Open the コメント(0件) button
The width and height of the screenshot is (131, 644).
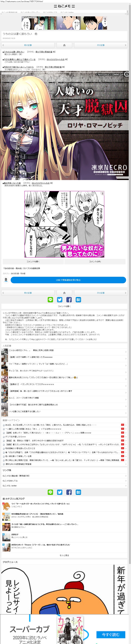point(95,261)
